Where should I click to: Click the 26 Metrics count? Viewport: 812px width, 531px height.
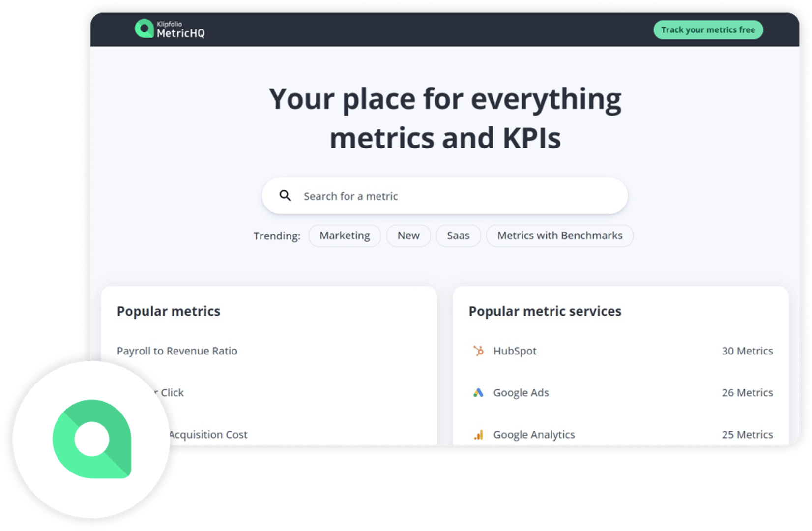tap(747, 392)
